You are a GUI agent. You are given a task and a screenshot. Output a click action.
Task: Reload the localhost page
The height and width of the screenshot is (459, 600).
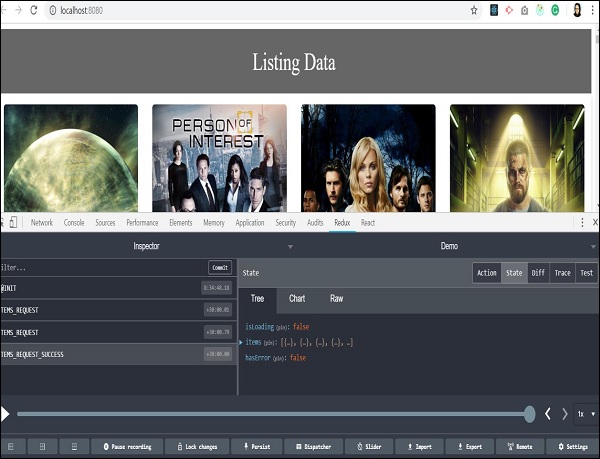(x=34, y=10)
